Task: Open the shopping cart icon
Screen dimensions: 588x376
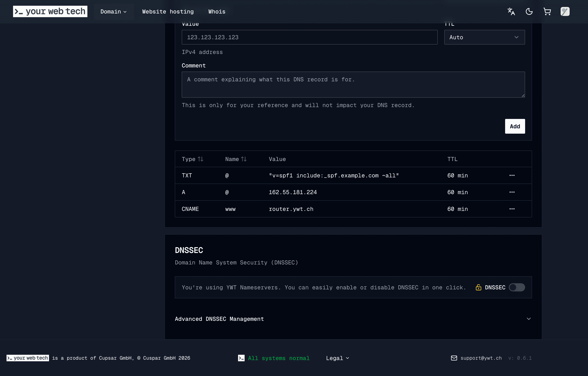Action: click(x=547, y=11)
